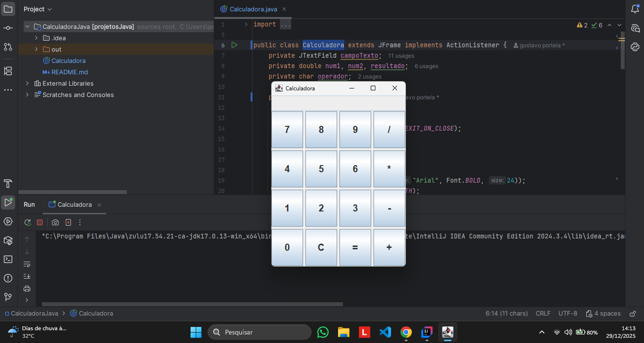Open the Commit tool window icon
This screenshot has height=343, width=644.
point(8,28)
